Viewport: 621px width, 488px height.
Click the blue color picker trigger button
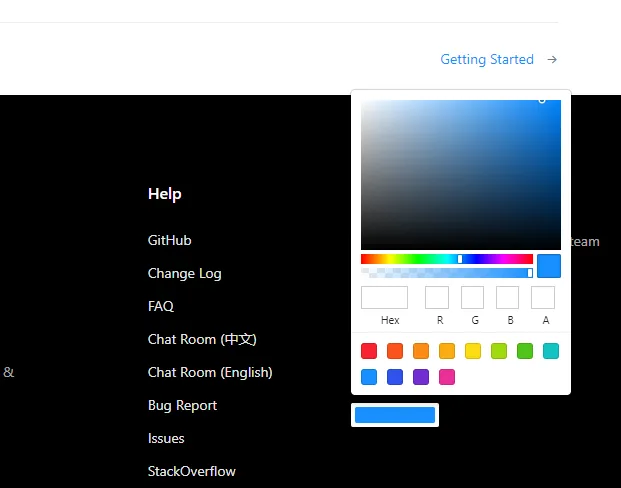coord(395,415)
